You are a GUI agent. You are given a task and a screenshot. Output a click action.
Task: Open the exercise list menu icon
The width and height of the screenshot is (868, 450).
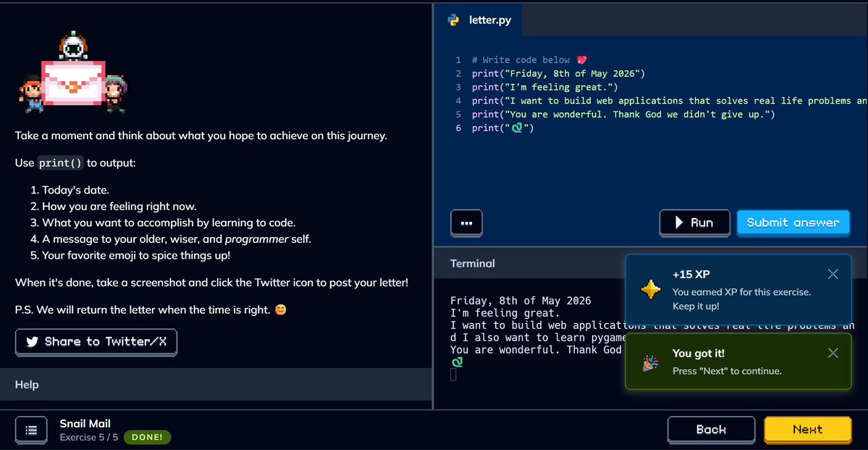pos(31,430)
